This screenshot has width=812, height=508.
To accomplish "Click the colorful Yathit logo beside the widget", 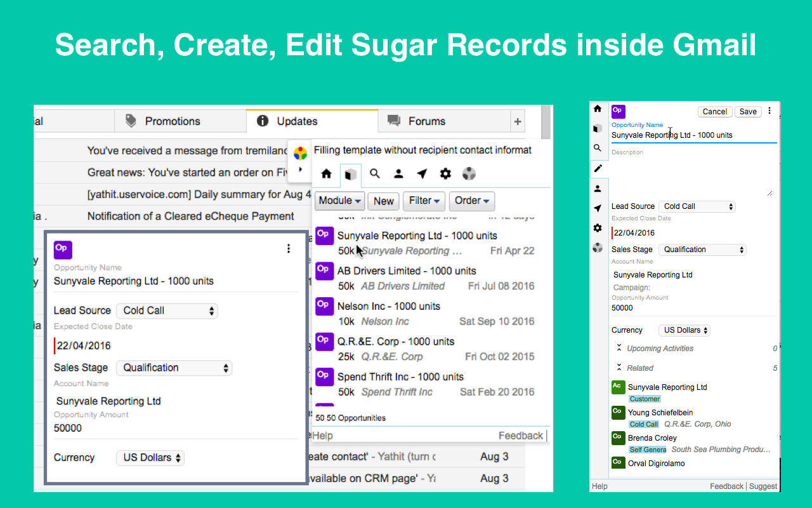I will coord(300,153).
